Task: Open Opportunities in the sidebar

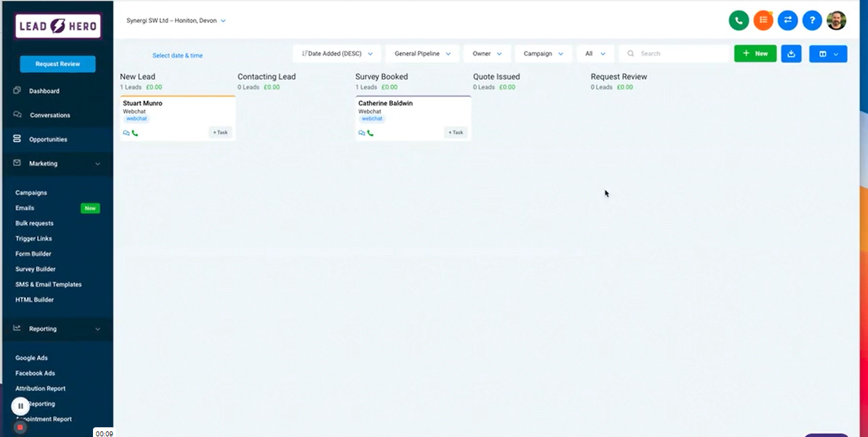Action: (x=48, y=139)
